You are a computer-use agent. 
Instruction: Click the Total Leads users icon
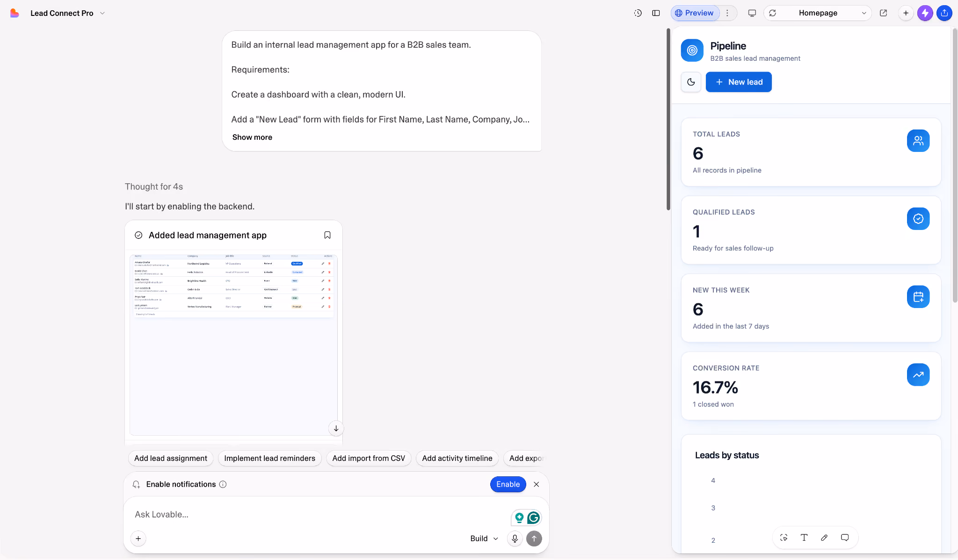pyautogui.click(x=918, y=141)
